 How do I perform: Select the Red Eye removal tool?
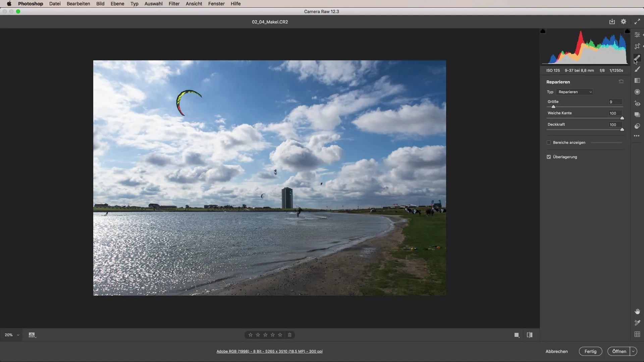pos(637,103)
